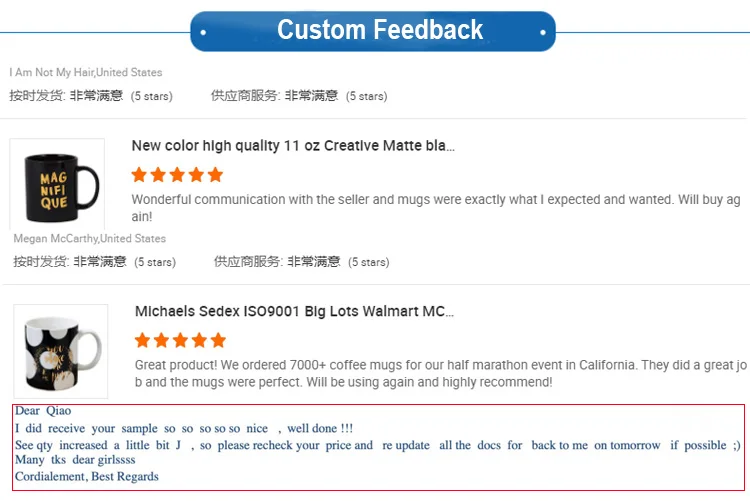Click the third orange star under New color mug
The width and height of the screenshot is (750, 501).
(178, 175)
